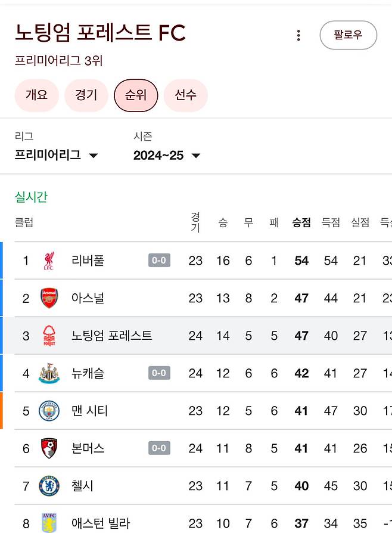The width and height of the screenshot is (392, 533).
Task: Click the Liverpool club crest icon
Action: click(49, 261)
